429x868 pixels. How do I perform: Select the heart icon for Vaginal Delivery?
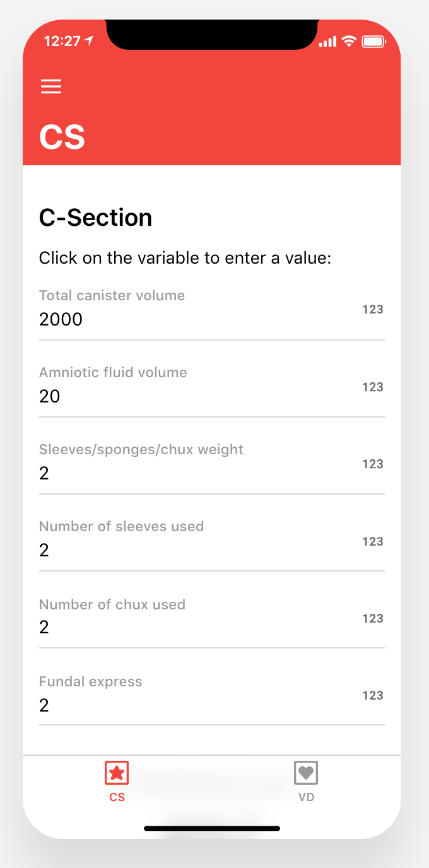click(x=306, y=772)
